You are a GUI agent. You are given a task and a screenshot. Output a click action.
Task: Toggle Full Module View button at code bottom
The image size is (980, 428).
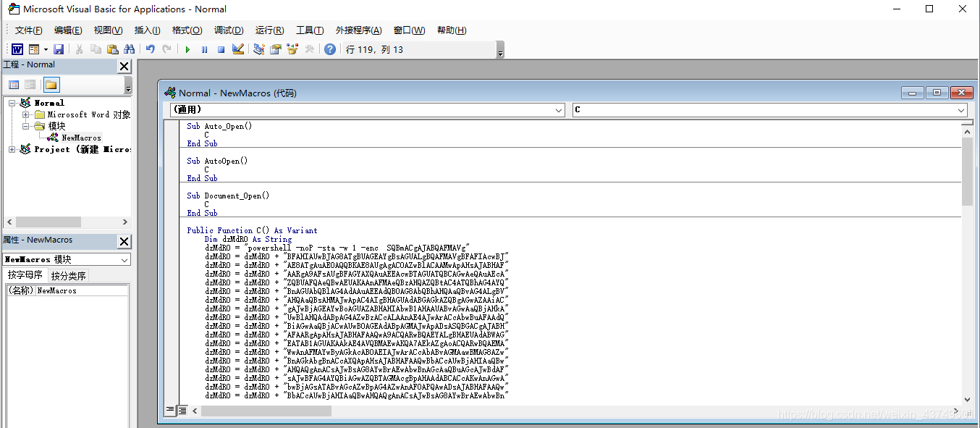click(x=182, y=410)
